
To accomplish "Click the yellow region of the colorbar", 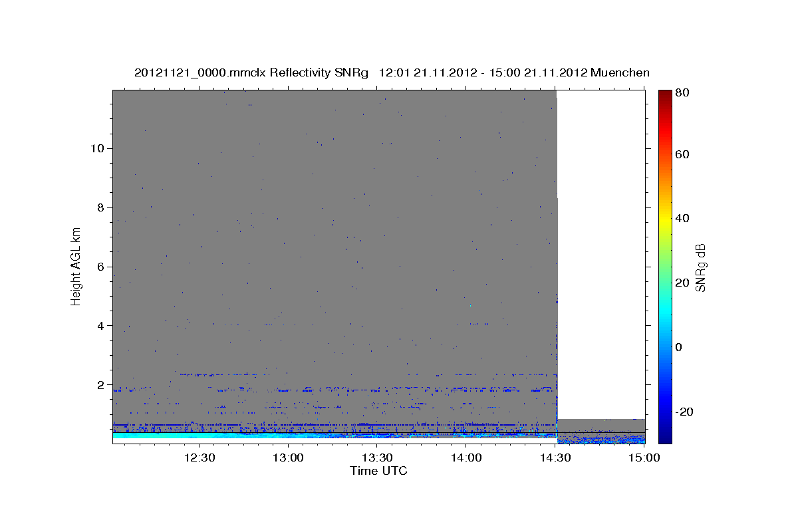I will point(665,219).
